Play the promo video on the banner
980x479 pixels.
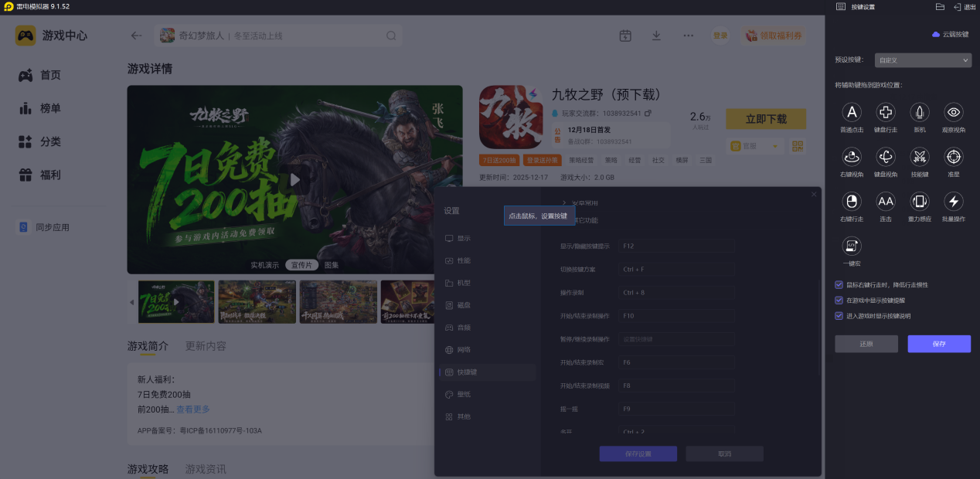(x=294, y=179)
